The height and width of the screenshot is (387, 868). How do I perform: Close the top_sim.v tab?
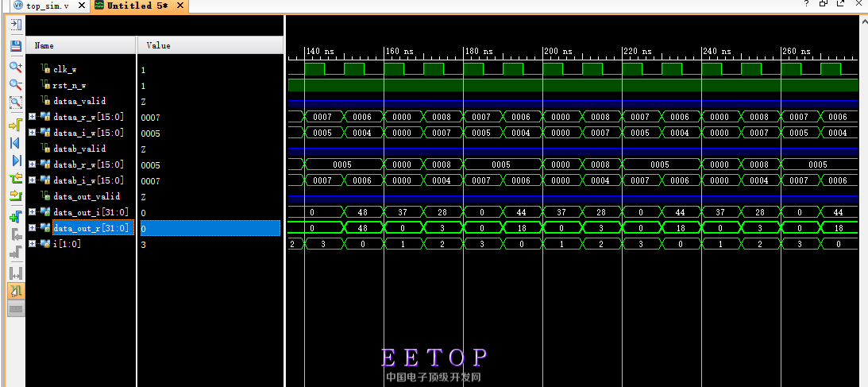(81, 6)
